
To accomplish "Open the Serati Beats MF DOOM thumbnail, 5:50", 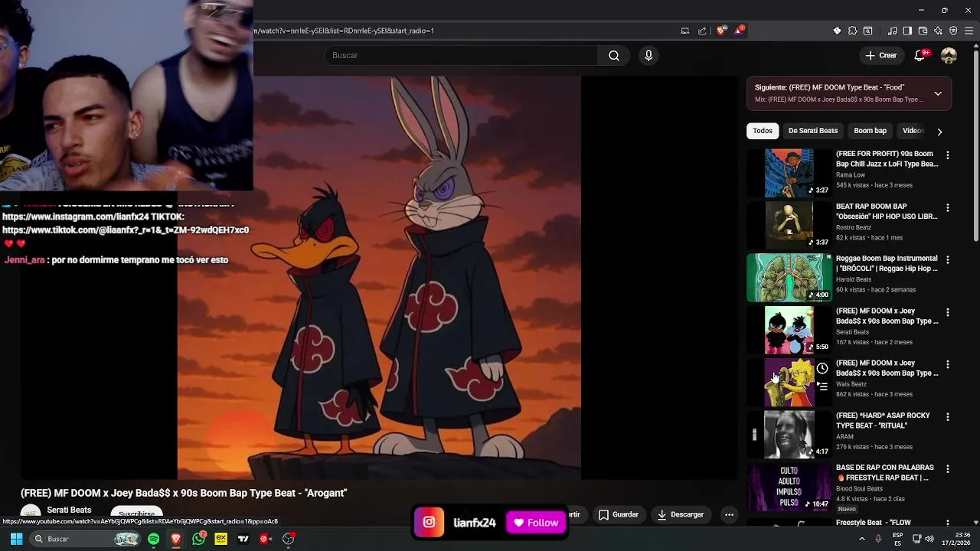I will (x=789, y=330).
